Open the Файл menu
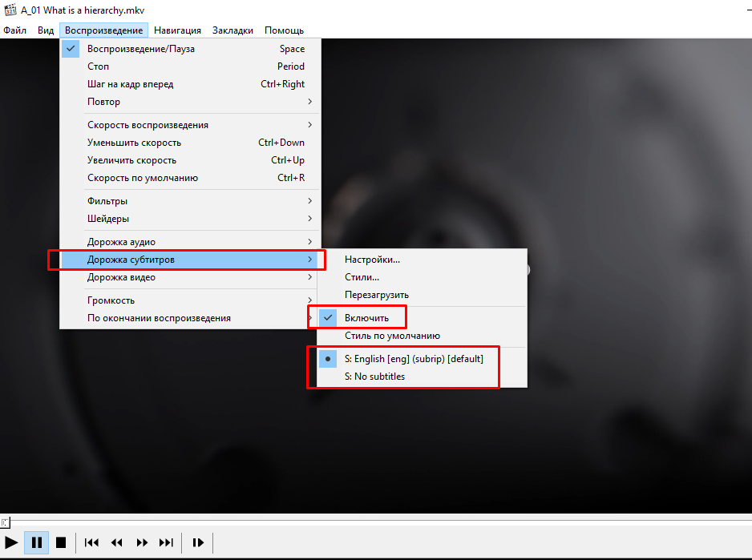752x560 pixels. 15,30
